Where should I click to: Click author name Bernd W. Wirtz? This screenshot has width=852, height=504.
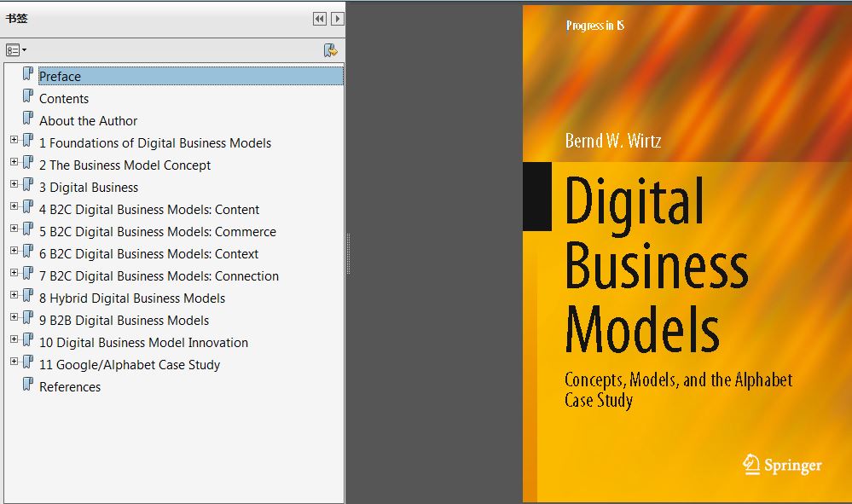(x=613, y=142)
